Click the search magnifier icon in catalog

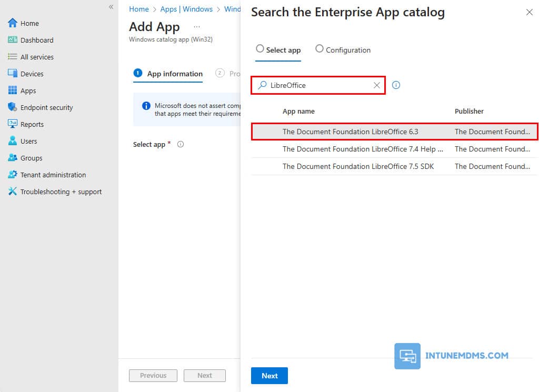(x=262, y=85)
